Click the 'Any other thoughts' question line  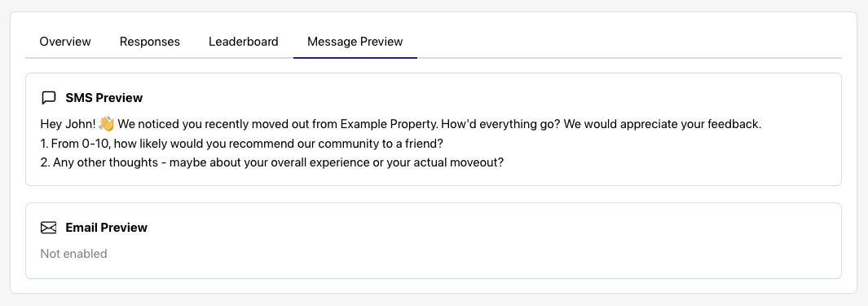pos(272,163)
